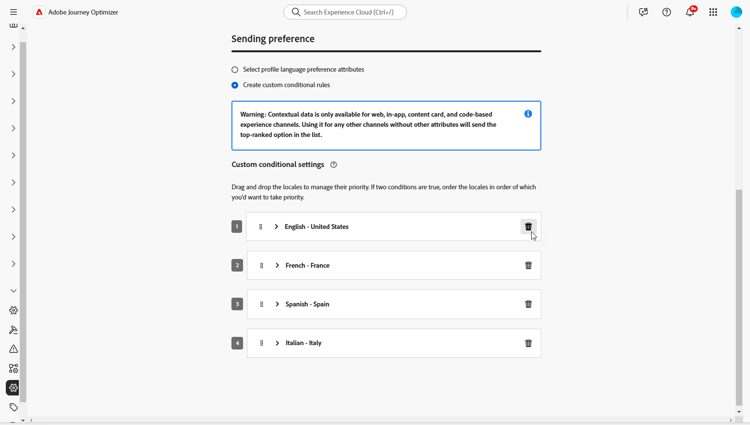
Task: Select profile language preference attributes option
Action: (235, 70)
